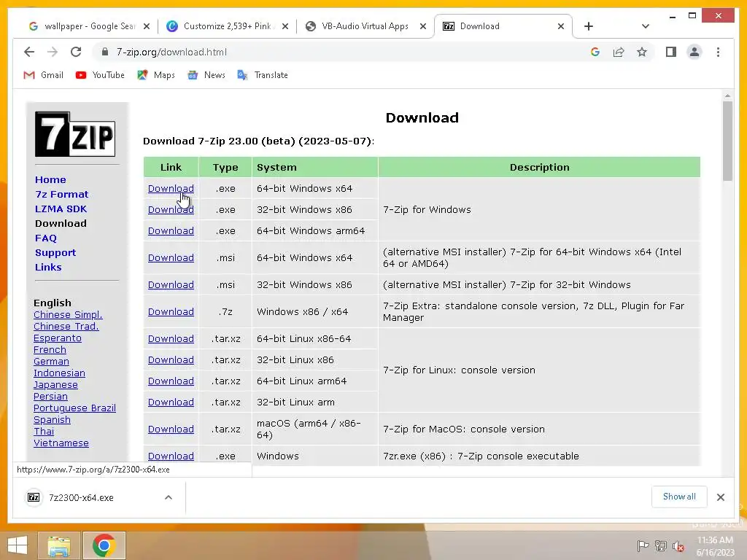Open Translate bookmark
Screen dimensions: 747x560
click(263, 75)
